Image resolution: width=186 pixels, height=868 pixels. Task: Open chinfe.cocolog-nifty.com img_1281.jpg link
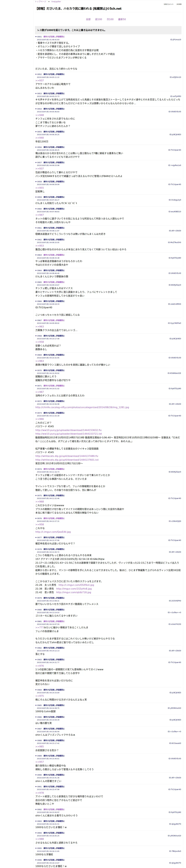[82, 407]
